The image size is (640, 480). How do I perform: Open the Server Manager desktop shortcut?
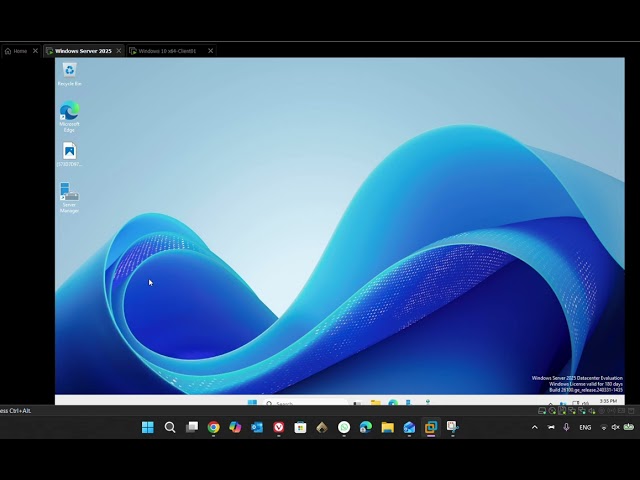(x=69, y=198)
